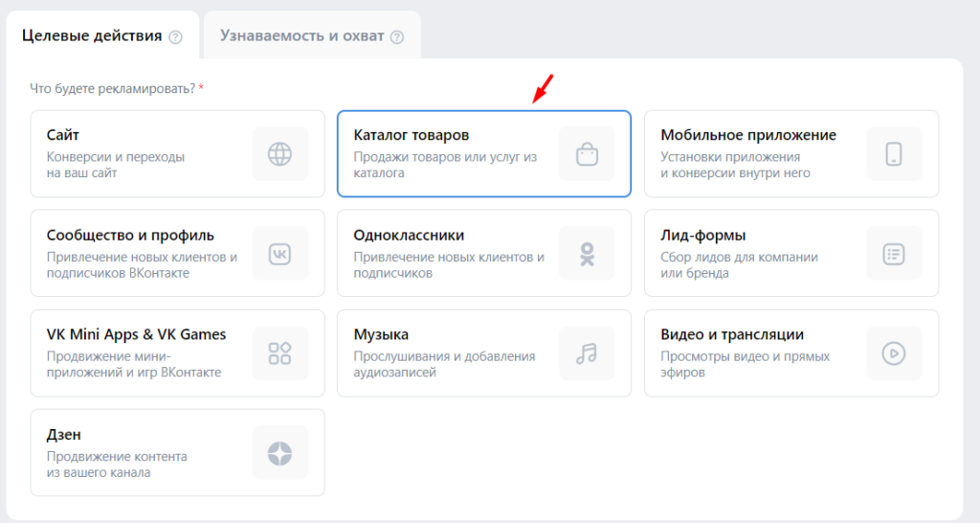Viewport: 980px width, 523px height.
Task: Click the shopping bag icon on Каталог товаров
Action: [587, 154]
